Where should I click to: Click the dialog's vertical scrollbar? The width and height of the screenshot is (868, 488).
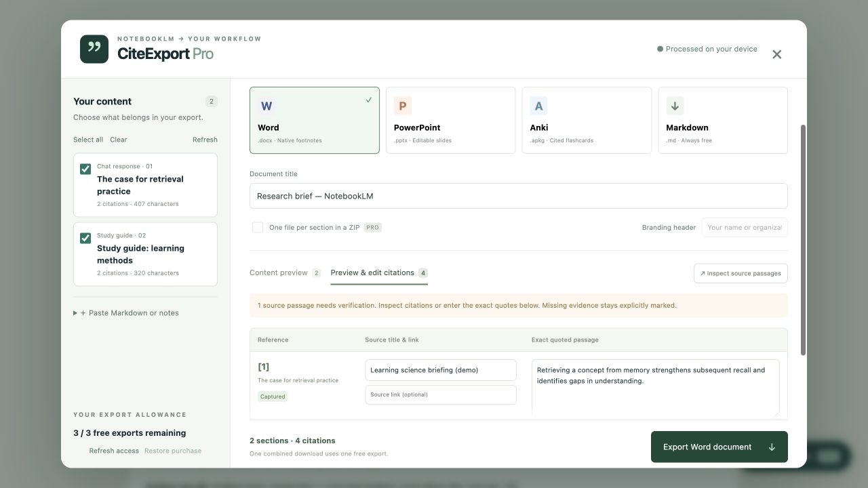(804, 240)
